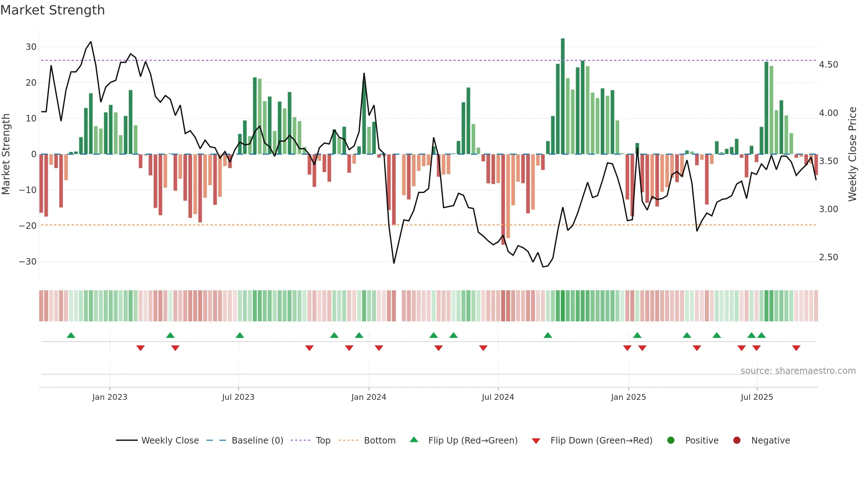Click the orange dotted Bottom legend line sample
868x488 pixels.
(349, 440)
